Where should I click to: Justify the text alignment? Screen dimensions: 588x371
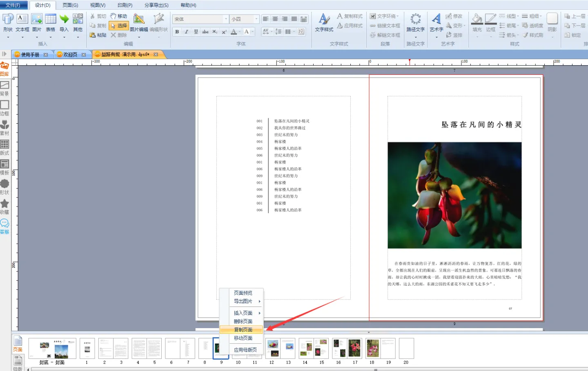point(294,19)
